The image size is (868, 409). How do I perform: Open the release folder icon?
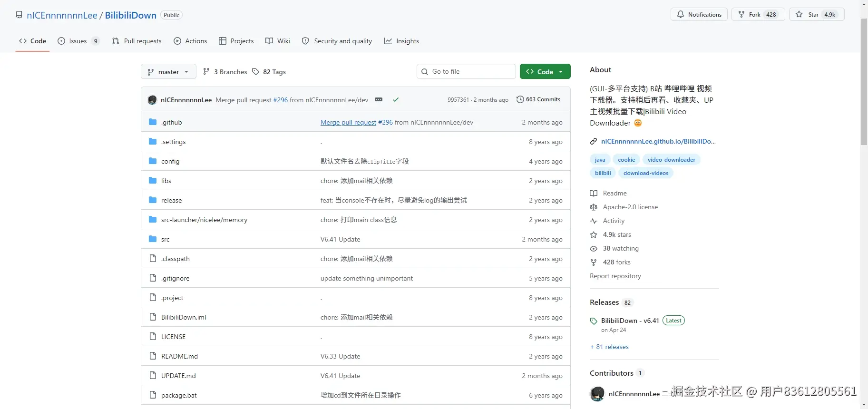click(x=153, y=200)
